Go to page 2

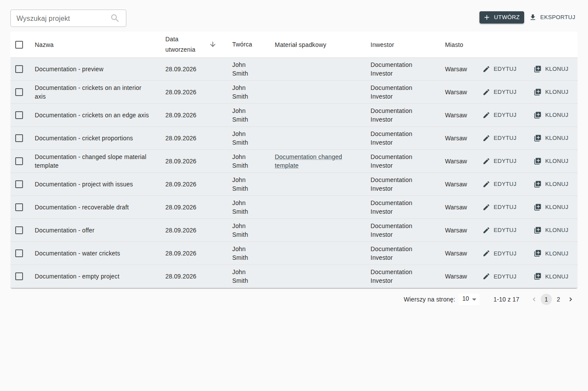[558, 299]
